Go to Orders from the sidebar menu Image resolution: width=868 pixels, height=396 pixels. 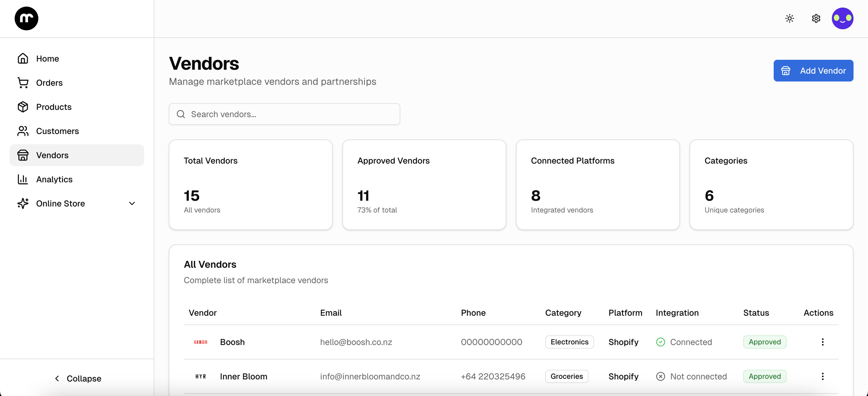point(49,83)
